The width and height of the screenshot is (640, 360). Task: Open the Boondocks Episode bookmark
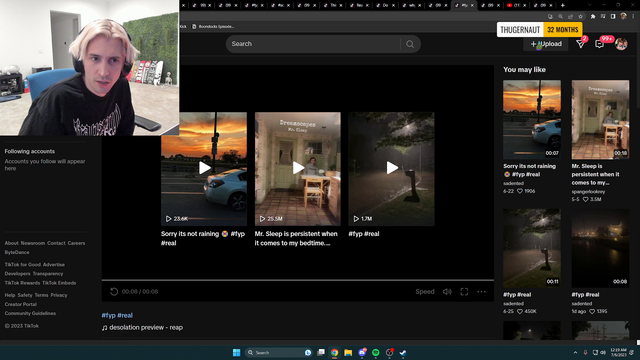(x=213, y=27)
